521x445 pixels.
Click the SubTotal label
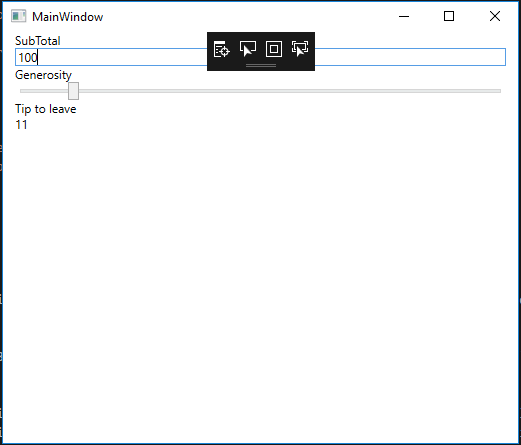(38, 41)
